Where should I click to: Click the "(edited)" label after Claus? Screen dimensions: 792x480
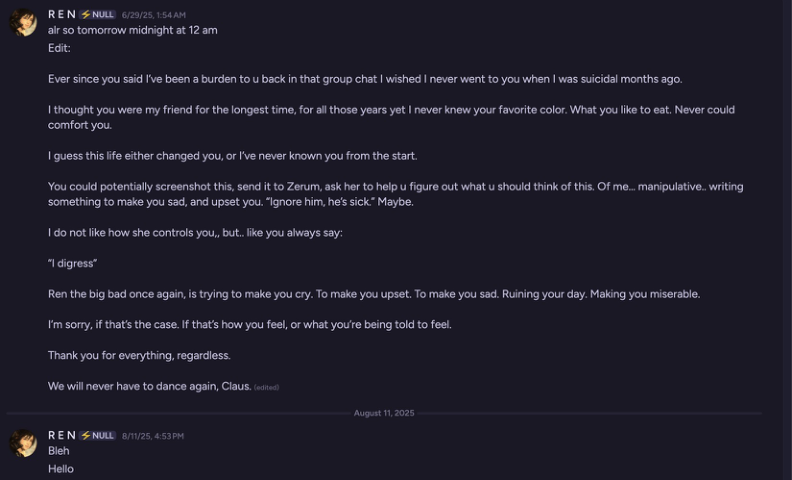click(x=266, y=388)
